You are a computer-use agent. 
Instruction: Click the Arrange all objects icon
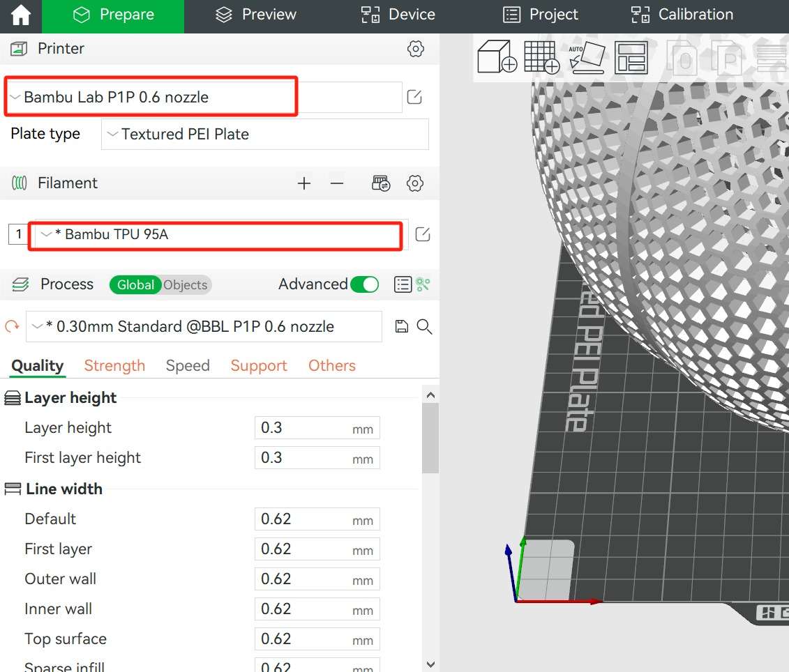click(x=631, y=57)
